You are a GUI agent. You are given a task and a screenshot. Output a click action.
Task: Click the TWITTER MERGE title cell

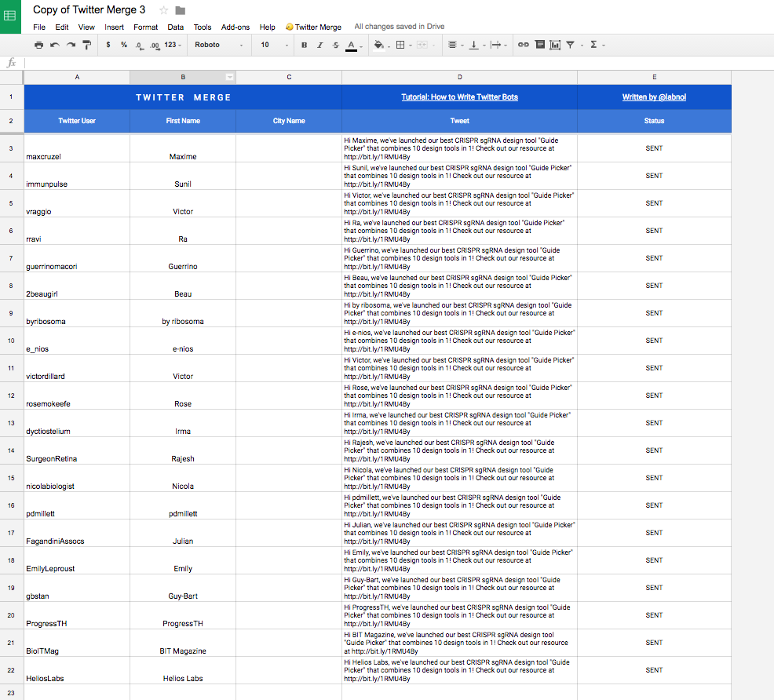[x=183, y=97]
